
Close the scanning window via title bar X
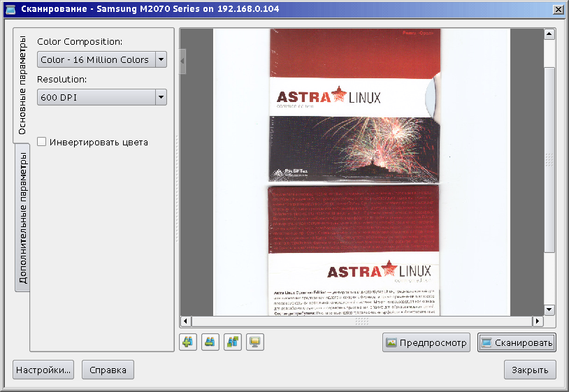(x=558, y=9)
